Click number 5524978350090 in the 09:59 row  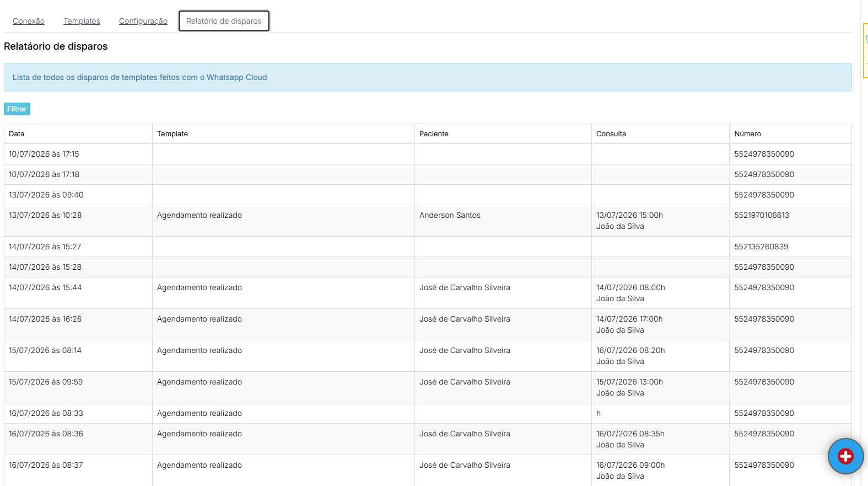(764, 382)
